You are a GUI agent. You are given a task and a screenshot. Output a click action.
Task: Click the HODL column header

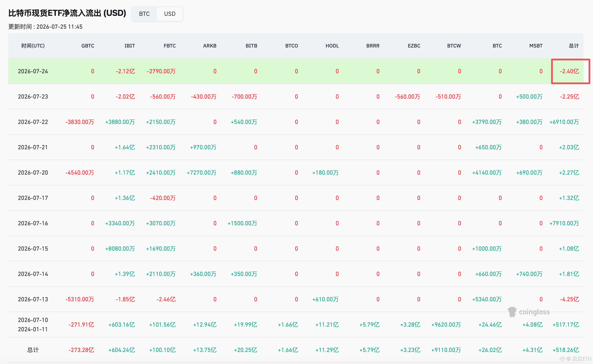click(332, 46)
